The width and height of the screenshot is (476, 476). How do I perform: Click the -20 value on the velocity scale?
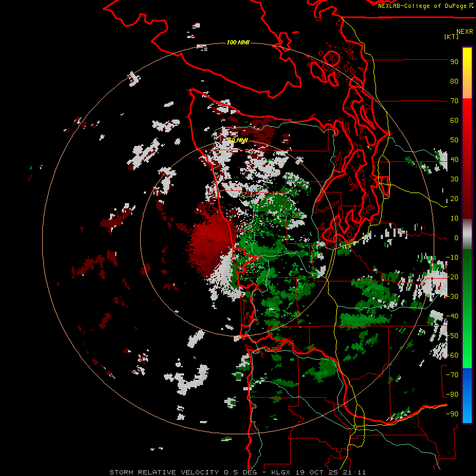click(452, 277)
